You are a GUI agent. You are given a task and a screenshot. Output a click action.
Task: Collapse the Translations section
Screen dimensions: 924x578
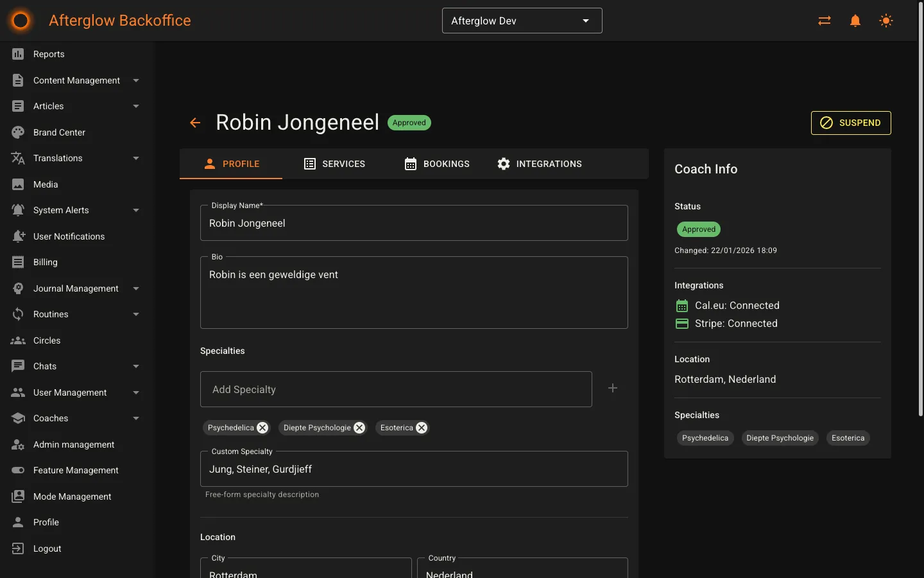pyautogui.click(x=135, y=158)
